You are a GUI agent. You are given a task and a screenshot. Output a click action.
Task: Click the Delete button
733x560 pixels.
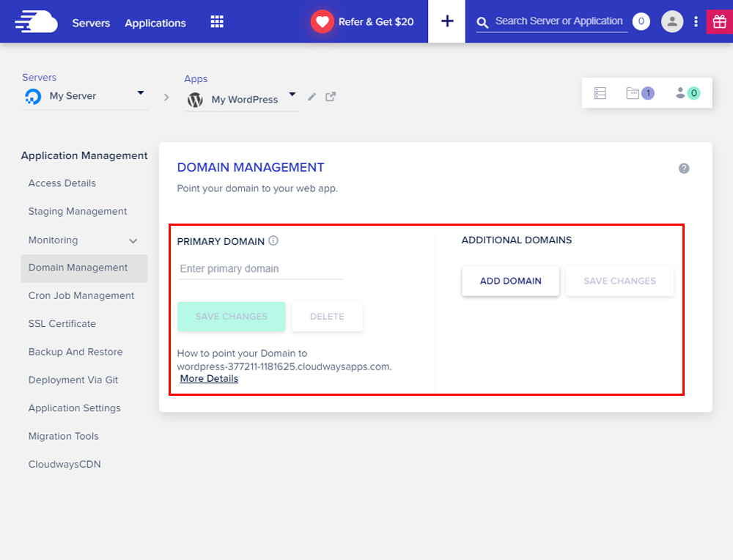[x=327, y=317]
